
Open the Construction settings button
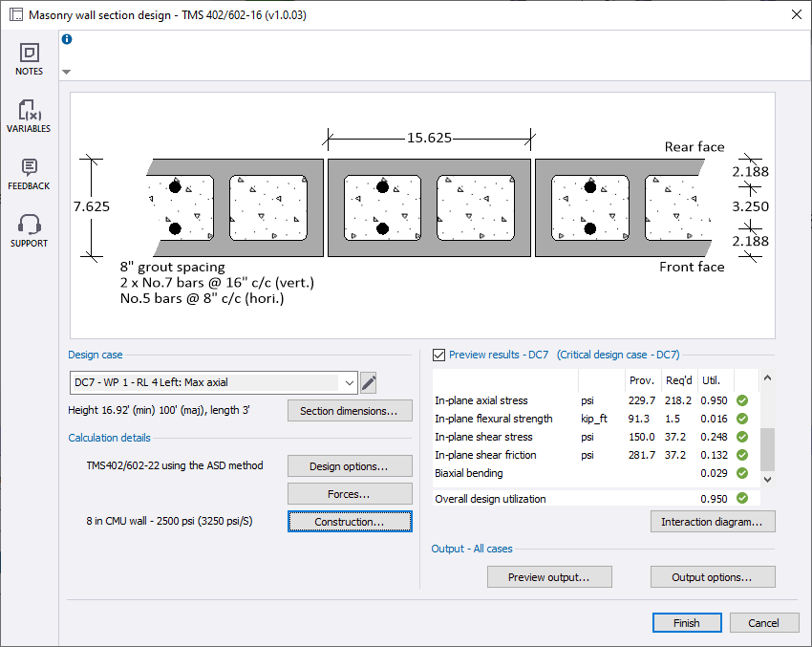pos(350,522)
